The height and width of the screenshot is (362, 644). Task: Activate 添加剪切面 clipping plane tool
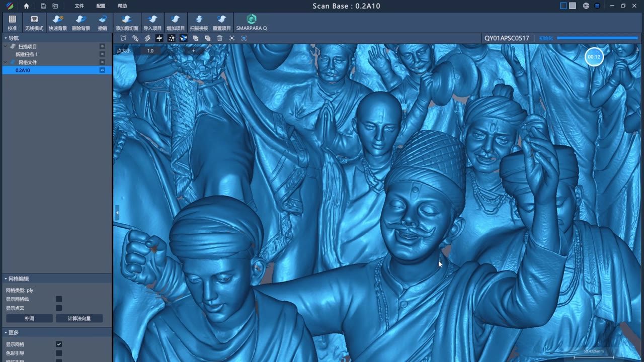pos(127,23)
